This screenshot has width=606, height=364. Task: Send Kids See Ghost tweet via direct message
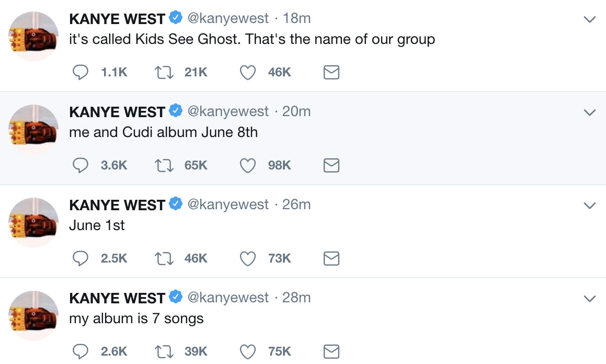(x=331, y=72)
